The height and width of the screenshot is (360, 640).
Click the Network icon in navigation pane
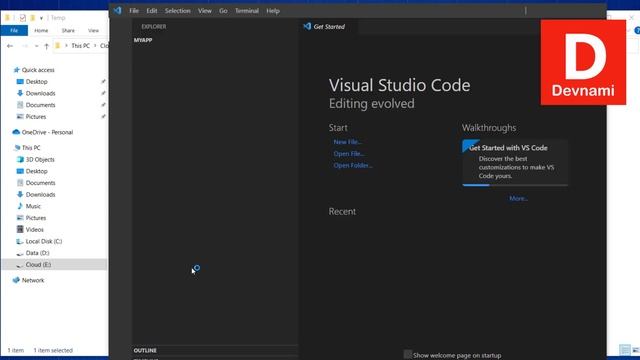(16, 280)
